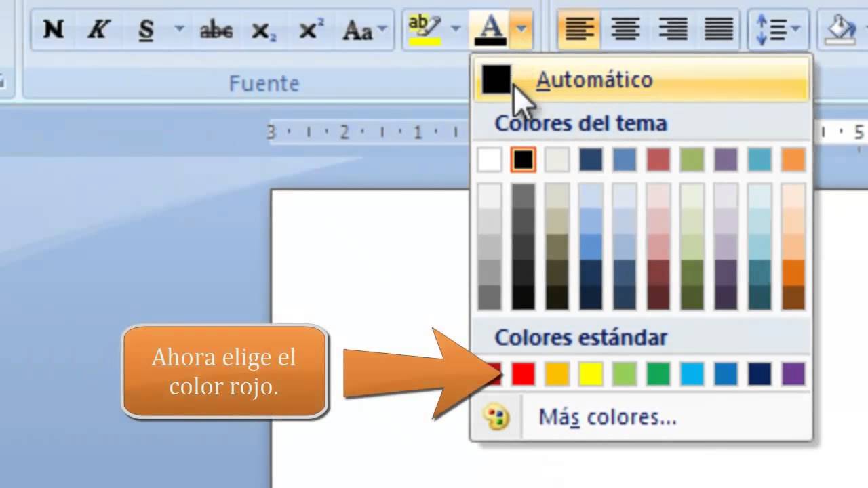Pick the yellow standard color
This screenshot has height=488, width=868.
(591, 373)
